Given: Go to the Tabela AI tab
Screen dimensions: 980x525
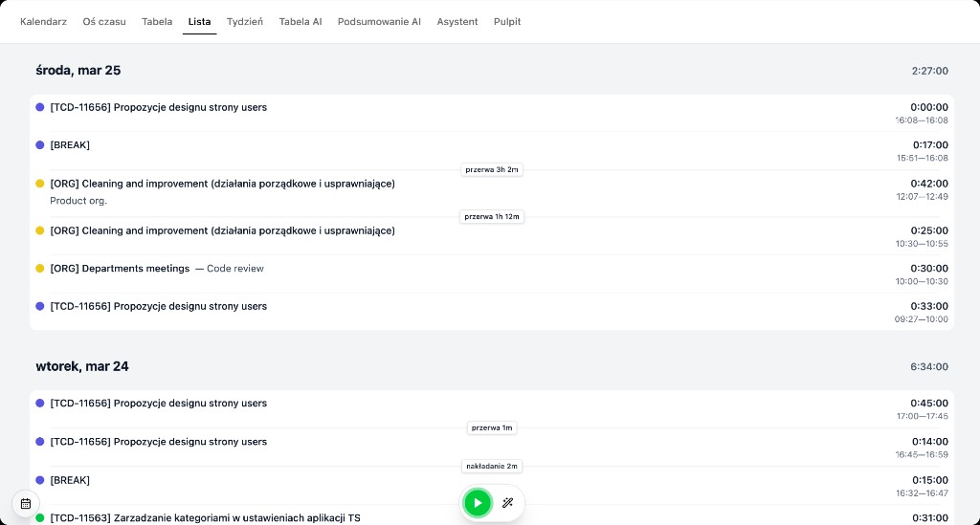Looking at the screenshot, I should tap(301, 21).
